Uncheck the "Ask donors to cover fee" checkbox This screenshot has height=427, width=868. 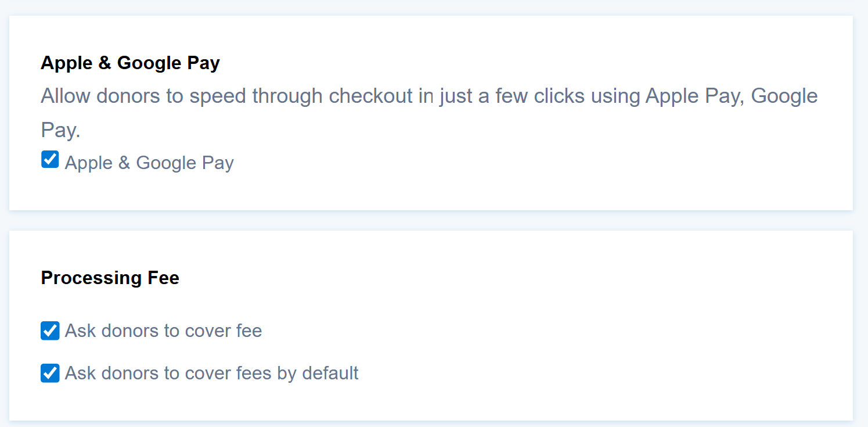point(50,331)
